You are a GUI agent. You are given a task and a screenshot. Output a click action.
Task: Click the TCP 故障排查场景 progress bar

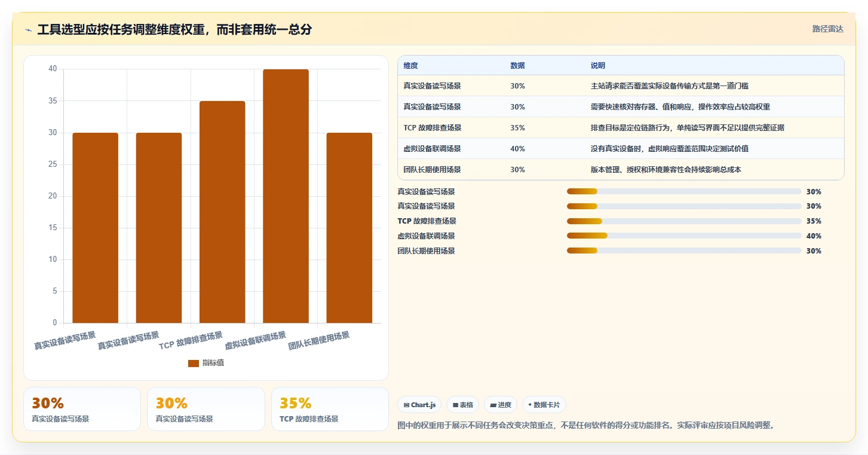[x=684, y=221]
